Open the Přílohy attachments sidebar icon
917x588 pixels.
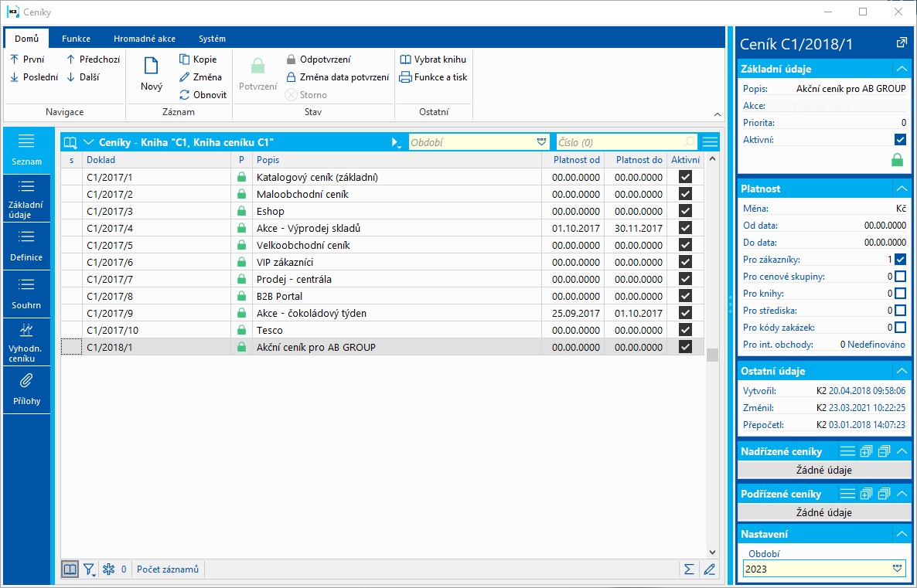coord(26,380)
